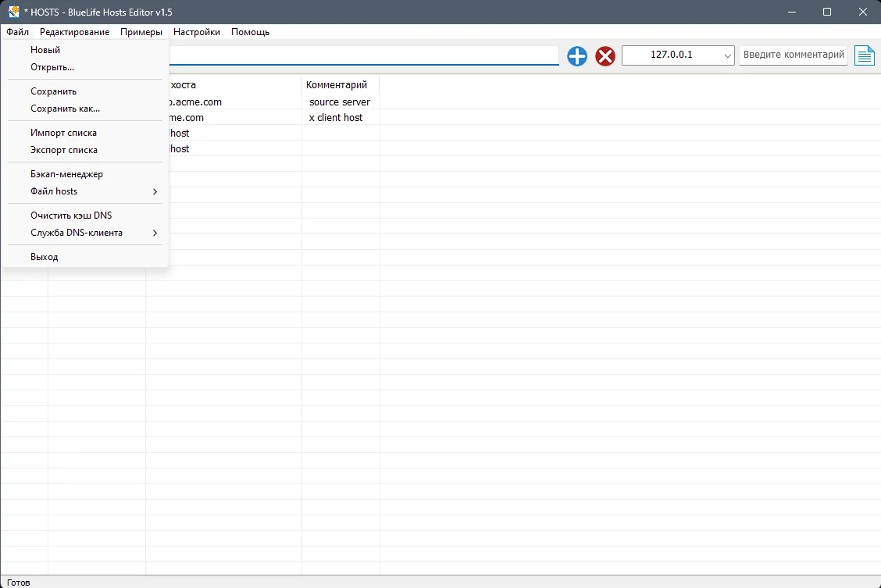Click the app icon in title bar

[13, 12]
